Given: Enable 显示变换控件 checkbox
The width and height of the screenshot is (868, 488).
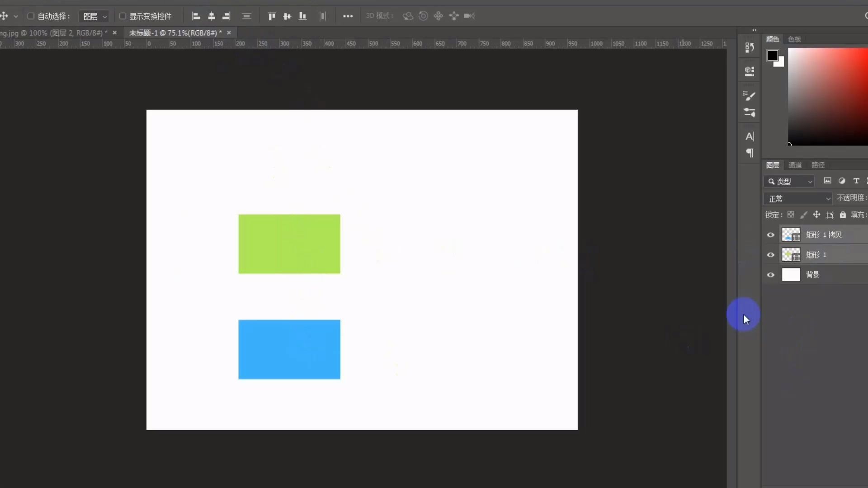Looking at the screenshot, I should pyautogui.click(x=122, y=16).
